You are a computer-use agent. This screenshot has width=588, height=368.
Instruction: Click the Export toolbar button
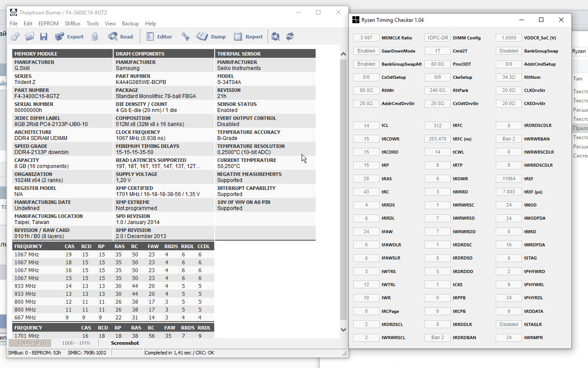pyautogui.click(x=69, y=37)
